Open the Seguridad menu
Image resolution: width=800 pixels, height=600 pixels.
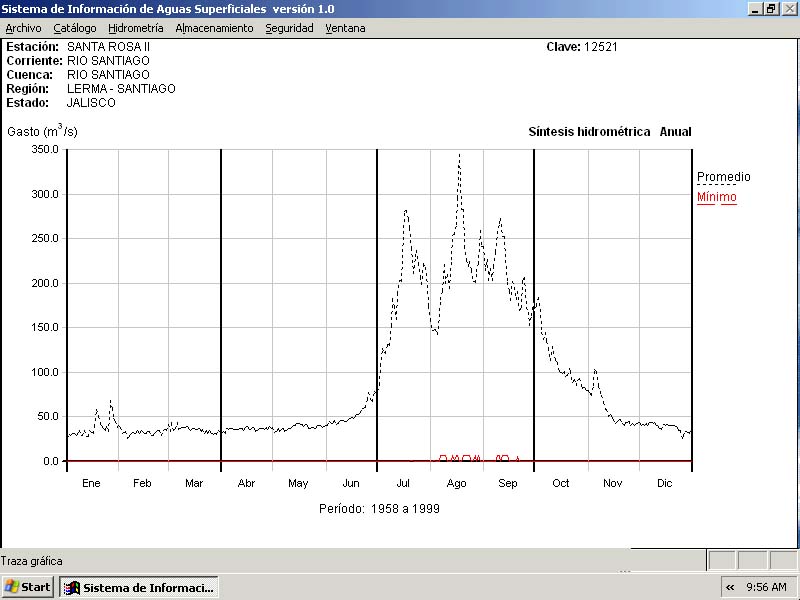tap(289, 28)
